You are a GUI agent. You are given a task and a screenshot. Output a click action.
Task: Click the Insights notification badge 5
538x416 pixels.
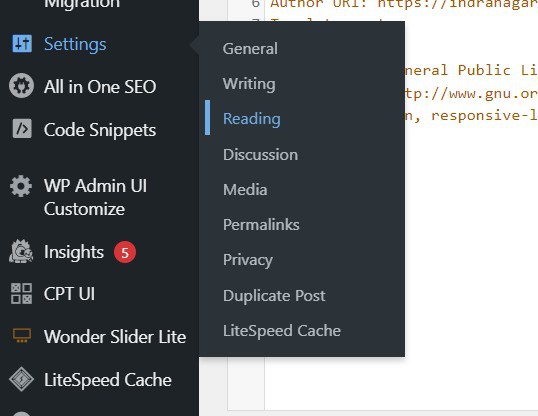coord(125,252)
